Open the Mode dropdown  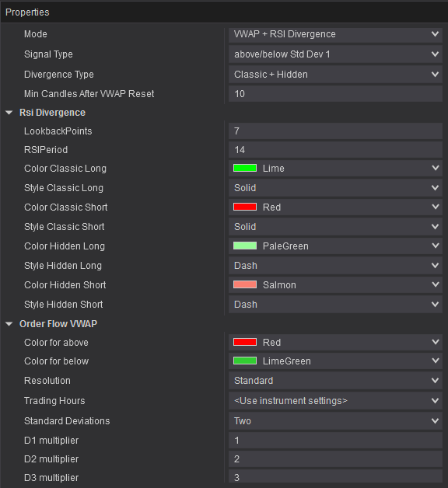(x=335, y=34)
